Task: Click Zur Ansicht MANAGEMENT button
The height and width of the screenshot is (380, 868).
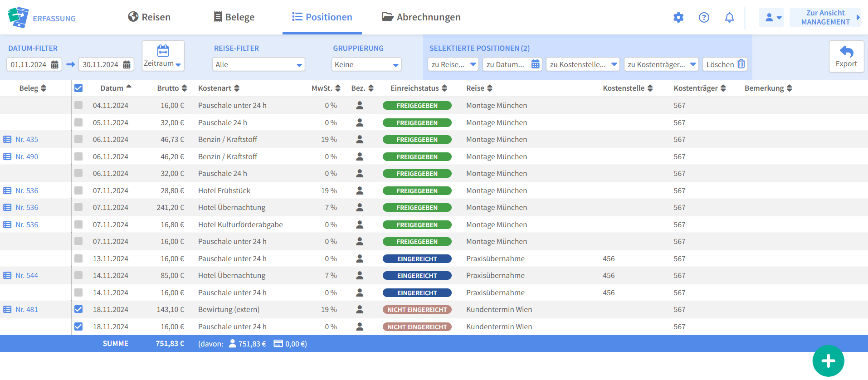Action: [825, 18]
